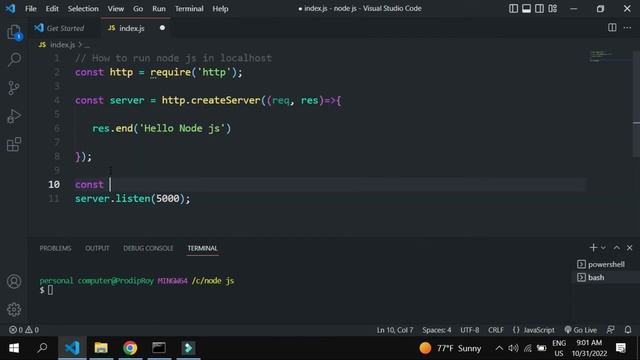
Task: Switch to the TERMINAL panel tab
Action: tap(202, 248)
